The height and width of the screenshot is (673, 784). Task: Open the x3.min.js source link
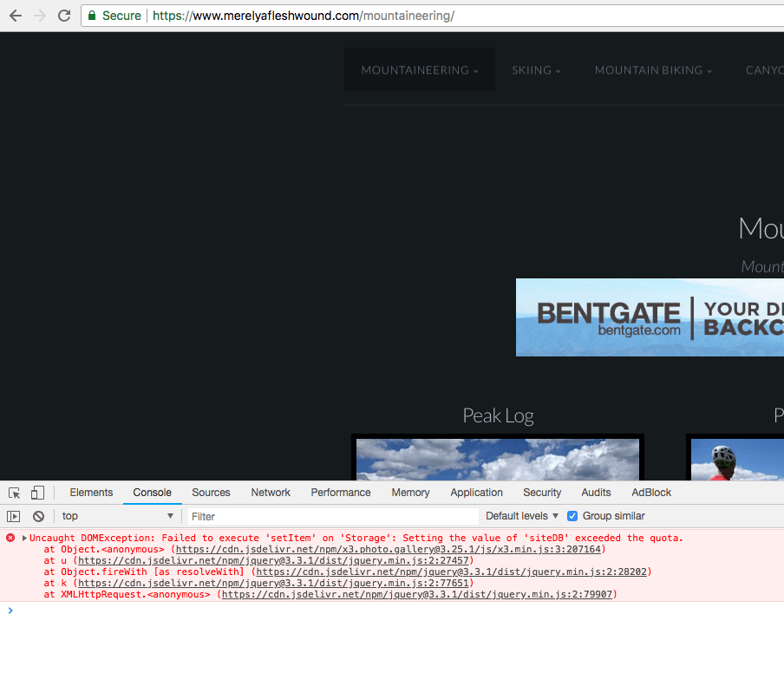tap(388, 549)
